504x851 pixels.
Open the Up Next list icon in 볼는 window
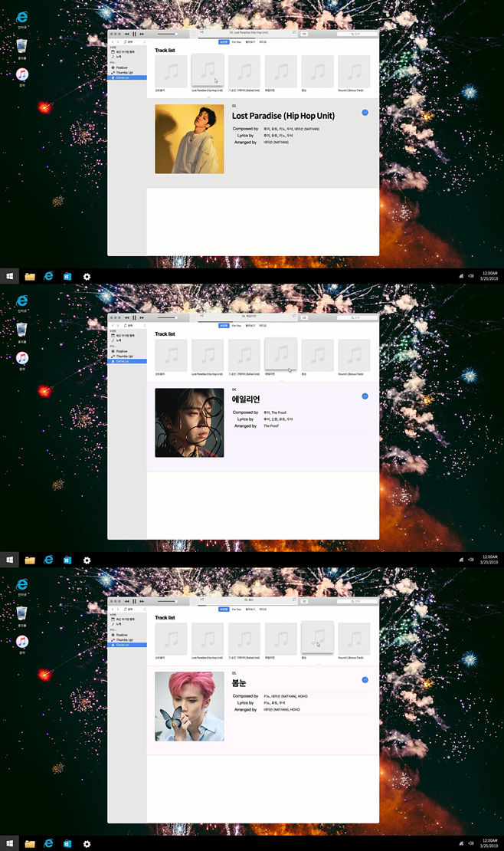point(304,601)
